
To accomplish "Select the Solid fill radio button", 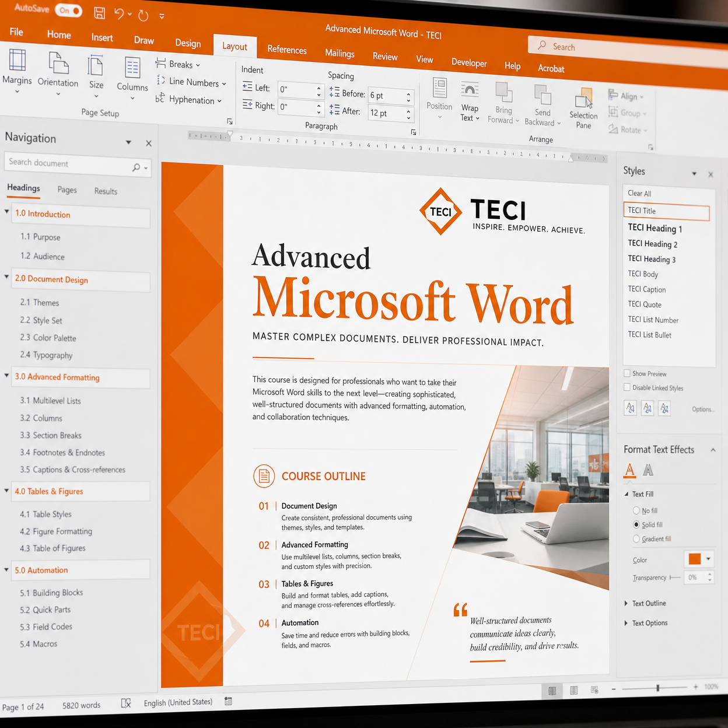I will [x=636, y=524].
